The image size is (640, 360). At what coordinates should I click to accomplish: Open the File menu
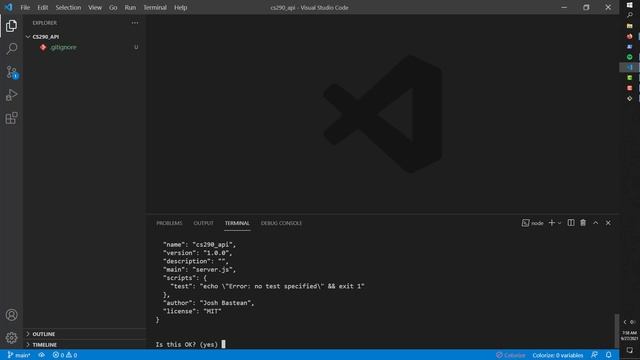tap(25, 7)
